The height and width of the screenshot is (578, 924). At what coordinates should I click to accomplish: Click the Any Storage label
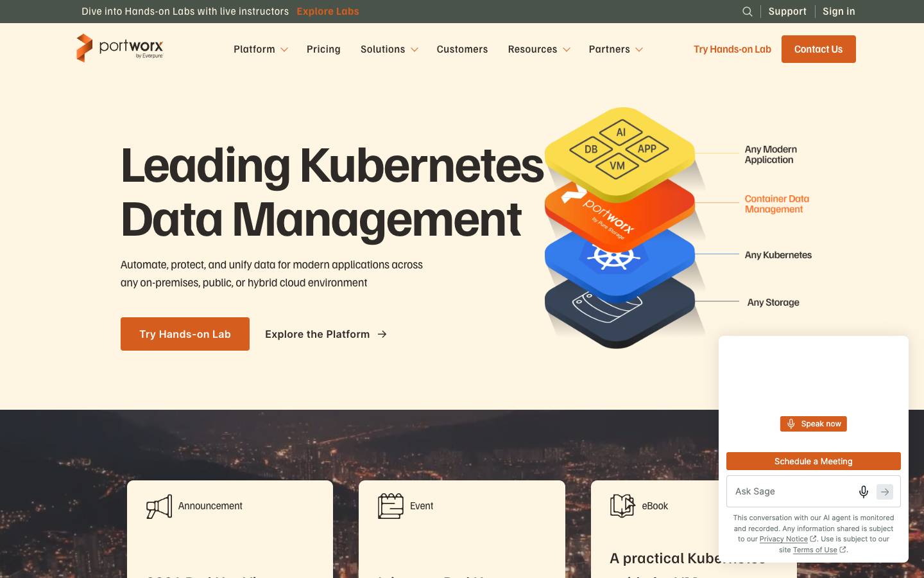click(x=773, y=302)
